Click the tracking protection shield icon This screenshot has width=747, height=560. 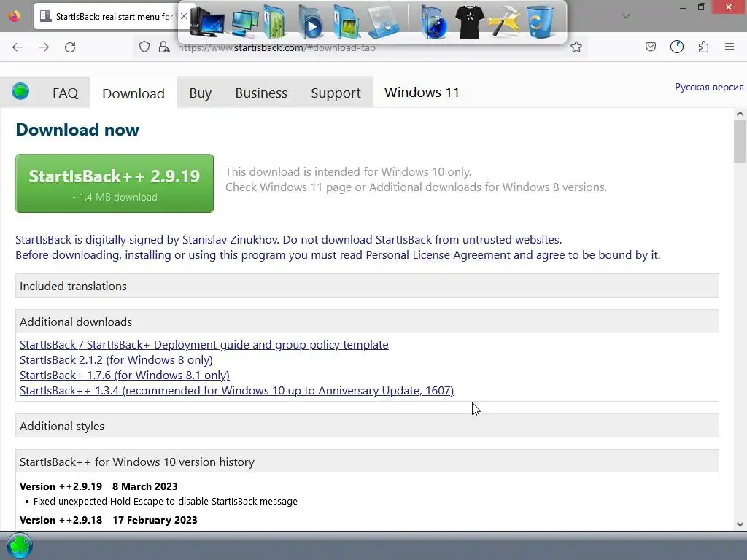click(x=144, y=47)
